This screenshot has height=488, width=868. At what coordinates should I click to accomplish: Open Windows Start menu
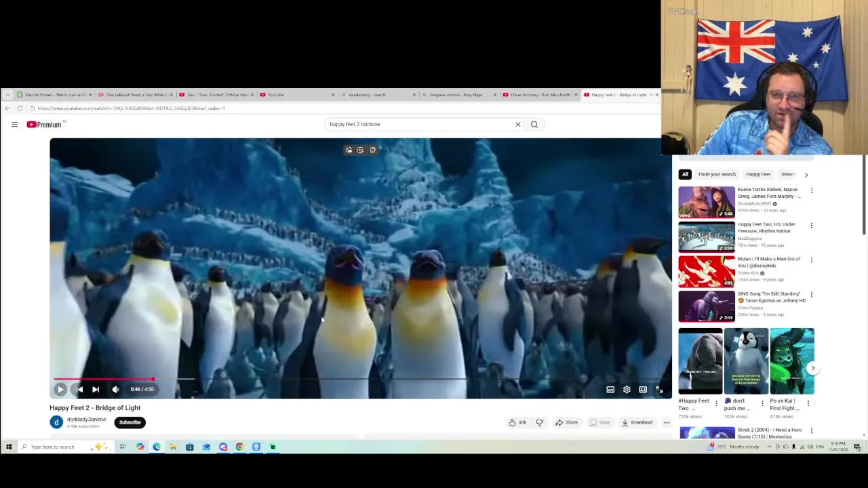[x=8, y=447]
